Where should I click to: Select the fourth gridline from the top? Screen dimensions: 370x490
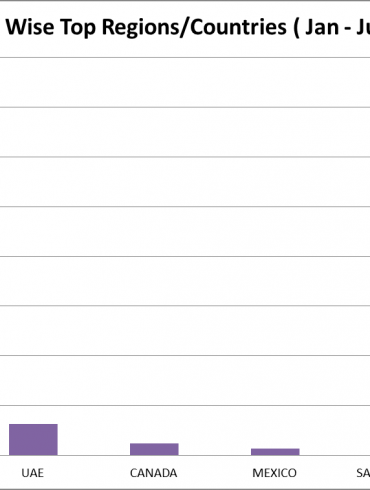click(185, 207)
